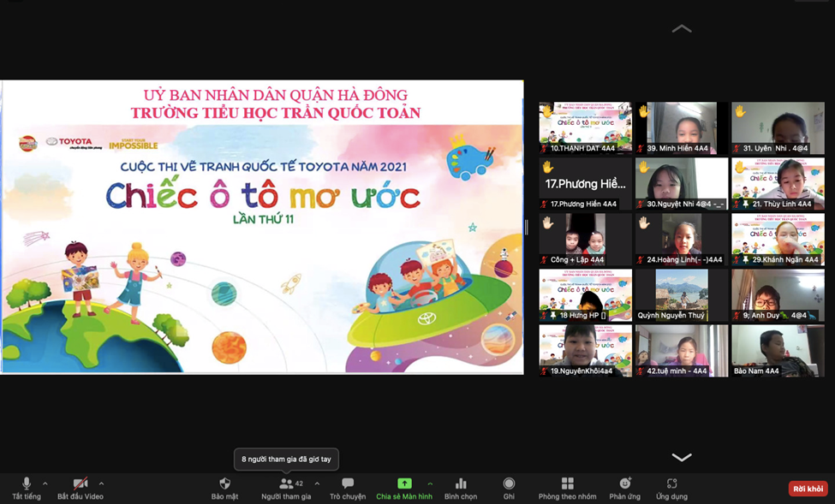Click muted mic icon on Khánh Ngân tile
835x504 pixels.
click(737, 260)
